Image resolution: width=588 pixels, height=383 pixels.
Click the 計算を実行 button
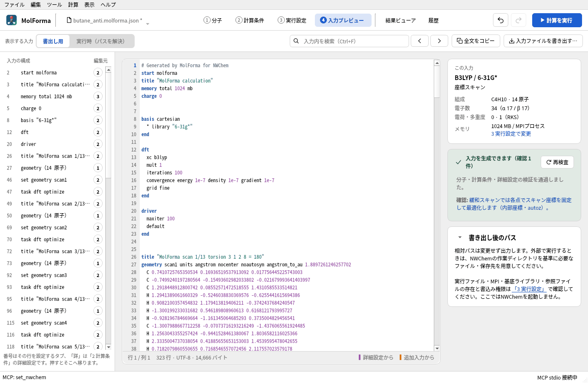pyautogui.click(x=557, y=20)
